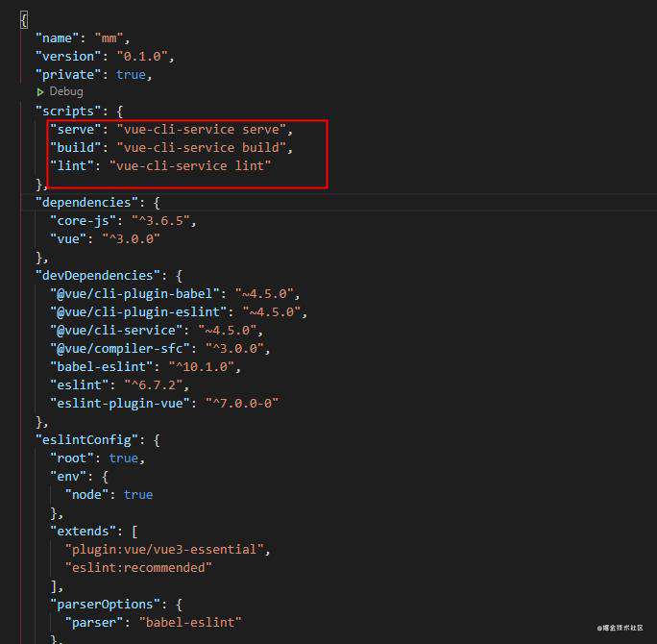
Task: Click the "mm" value string
Action: tap(109, 38)
